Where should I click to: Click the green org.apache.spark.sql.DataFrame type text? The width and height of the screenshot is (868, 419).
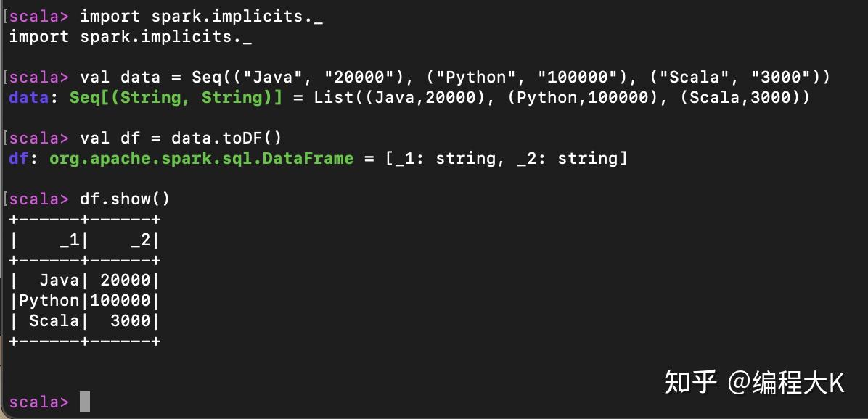pyautogui.click(x=201, y=158)
